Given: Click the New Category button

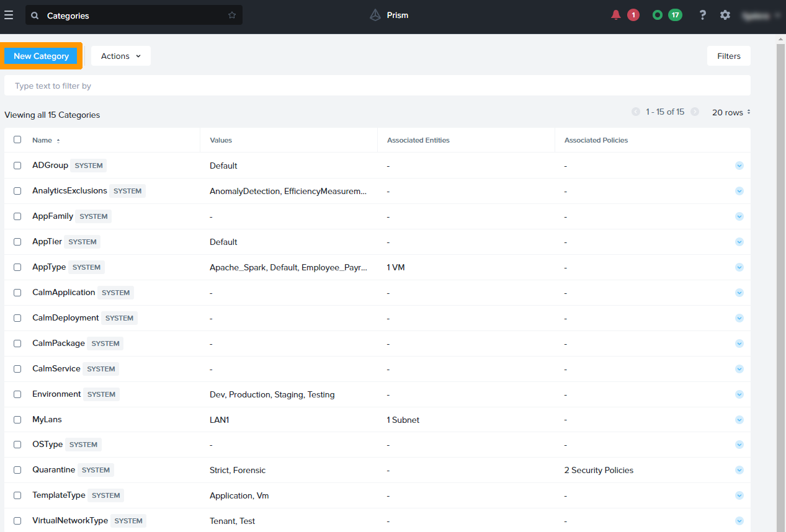Looking at the screenshot, I should coord(41,56).
